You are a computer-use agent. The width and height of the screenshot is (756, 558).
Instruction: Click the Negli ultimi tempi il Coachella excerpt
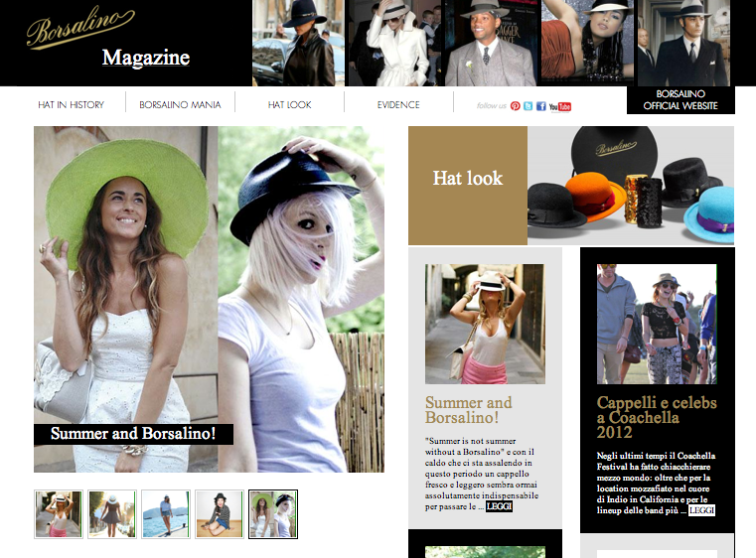(x=656, y=483)
